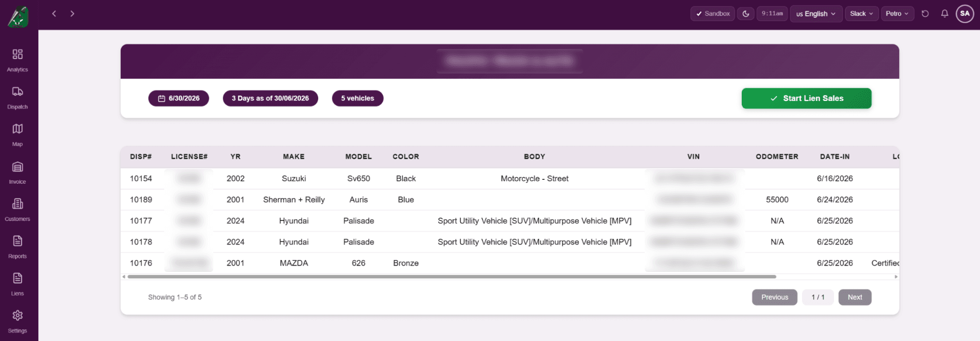The image size is (980, 341).
Task: Sort by BODY column header
Action: (534, 157)
